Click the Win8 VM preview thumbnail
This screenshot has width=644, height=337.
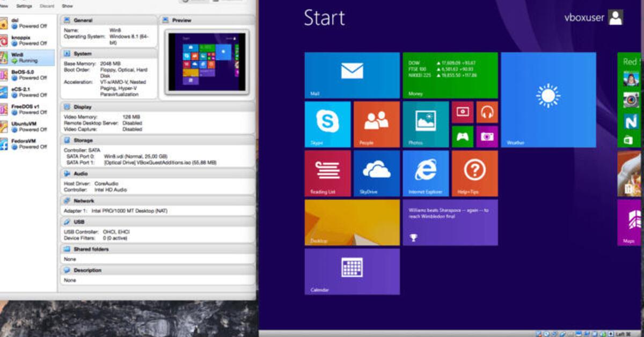pyautogui.click(x=207, y=62)
